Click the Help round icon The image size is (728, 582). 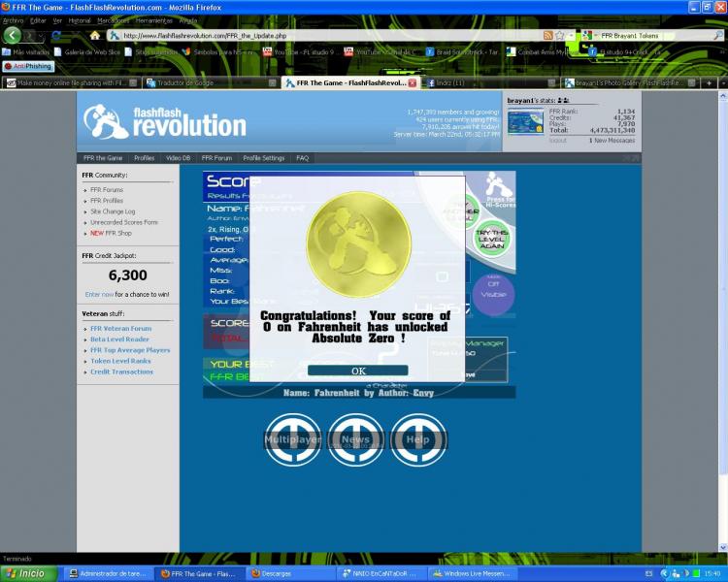pyautogui.click(x=418, y=439)
